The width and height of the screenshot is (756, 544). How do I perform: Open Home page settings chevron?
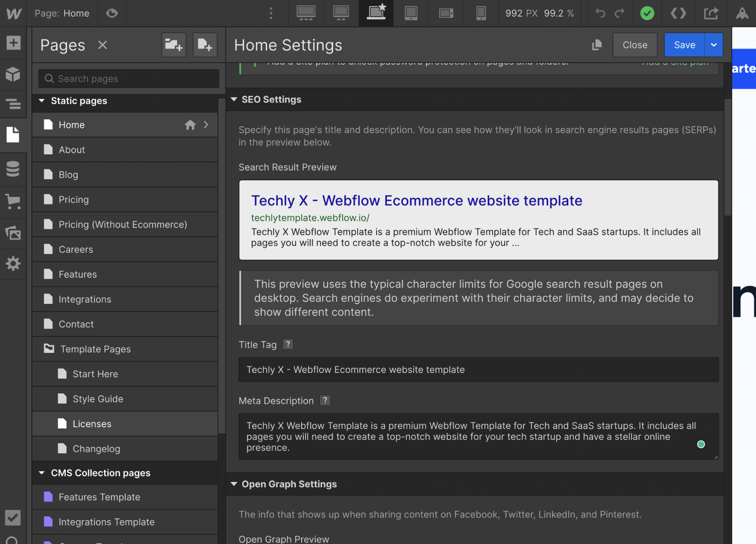206,125
